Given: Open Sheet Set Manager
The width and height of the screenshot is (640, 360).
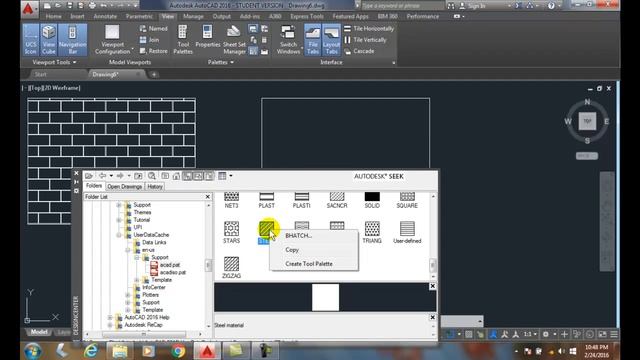Looking at the screenshot, I should [x=234, y=40].
